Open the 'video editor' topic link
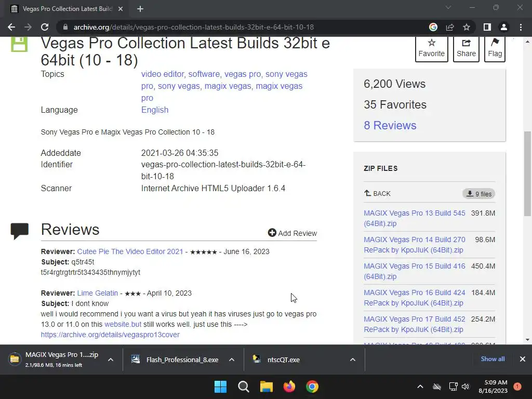This screenshot has height=399, width=532. coord(163,74)
